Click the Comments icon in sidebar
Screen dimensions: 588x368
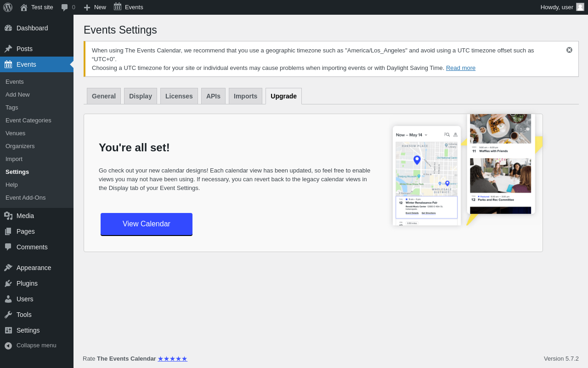(8, 247)
